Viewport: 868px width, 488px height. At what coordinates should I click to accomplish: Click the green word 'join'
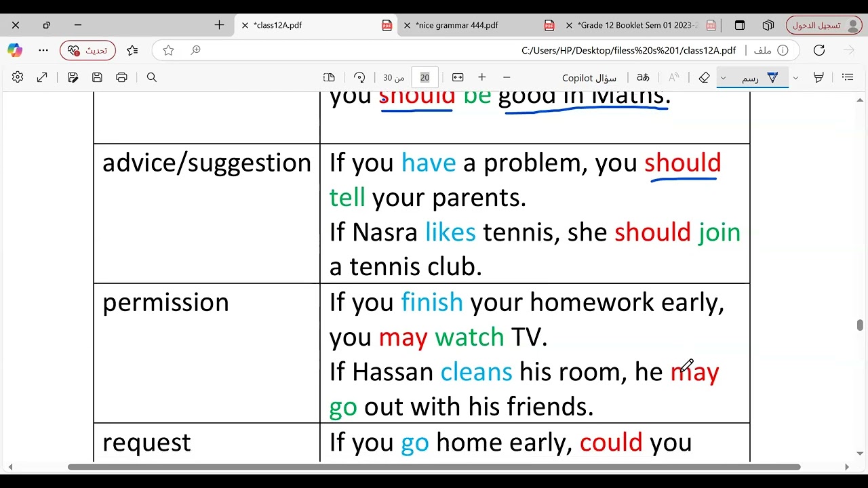[x=719, y=232]
